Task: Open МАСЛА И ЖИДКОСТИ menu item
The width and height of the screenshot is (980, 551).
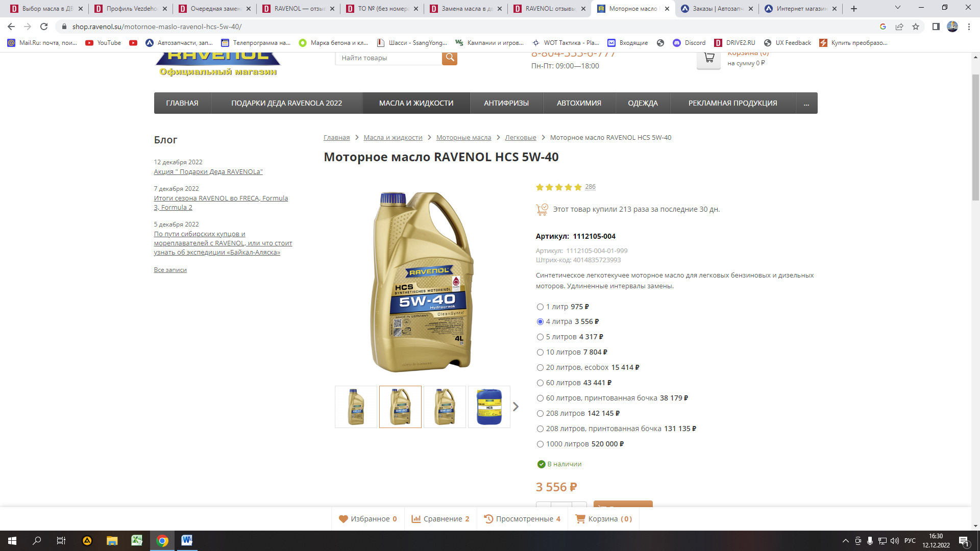Action: (x=416, y=103)
